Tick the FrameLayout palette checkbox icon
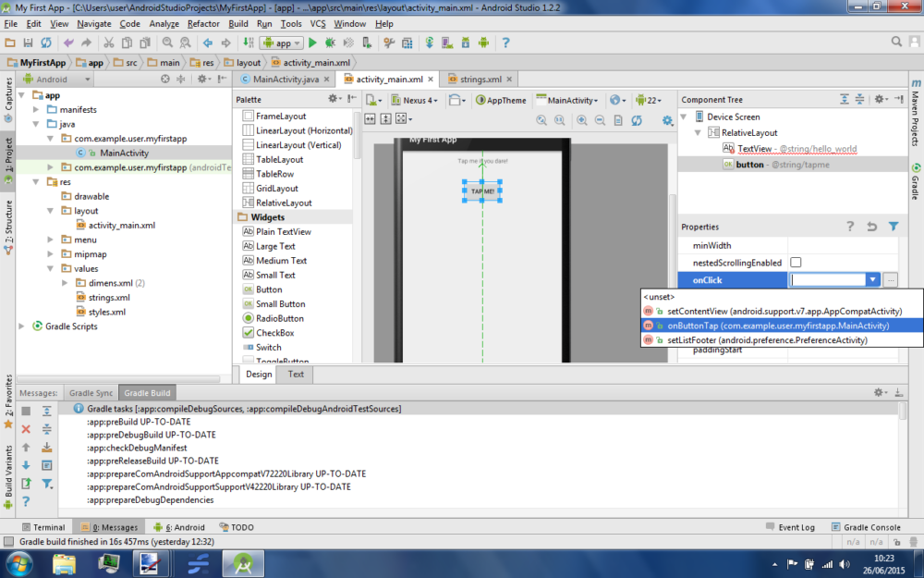 [248, 117]
